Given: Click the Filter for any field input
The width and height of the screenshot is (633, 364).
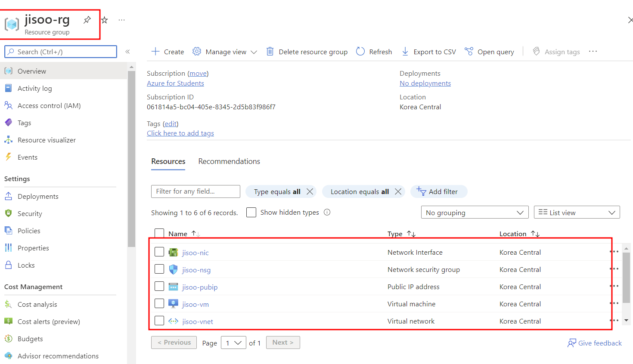Looking at the screenshot, I should click(x=195, y=191).
